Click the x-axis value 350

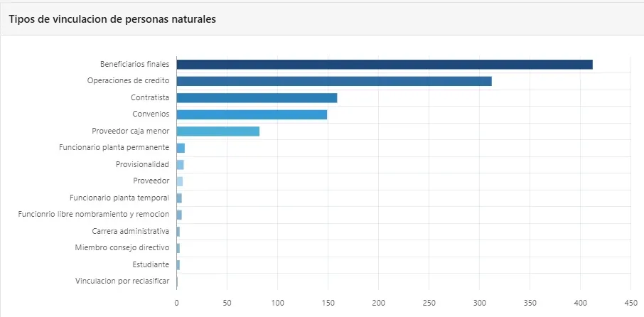point(530,303)
